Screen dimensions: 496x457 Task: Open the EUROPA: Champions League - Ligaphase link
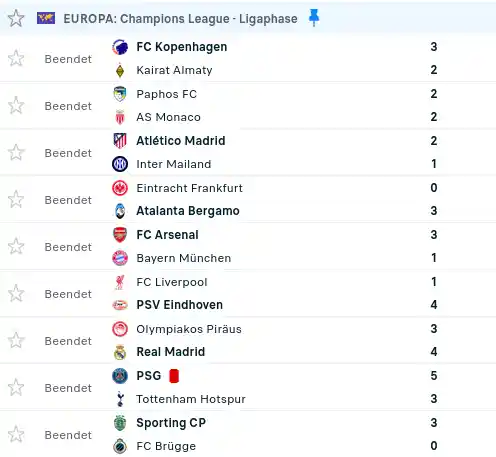coord(180,19)
